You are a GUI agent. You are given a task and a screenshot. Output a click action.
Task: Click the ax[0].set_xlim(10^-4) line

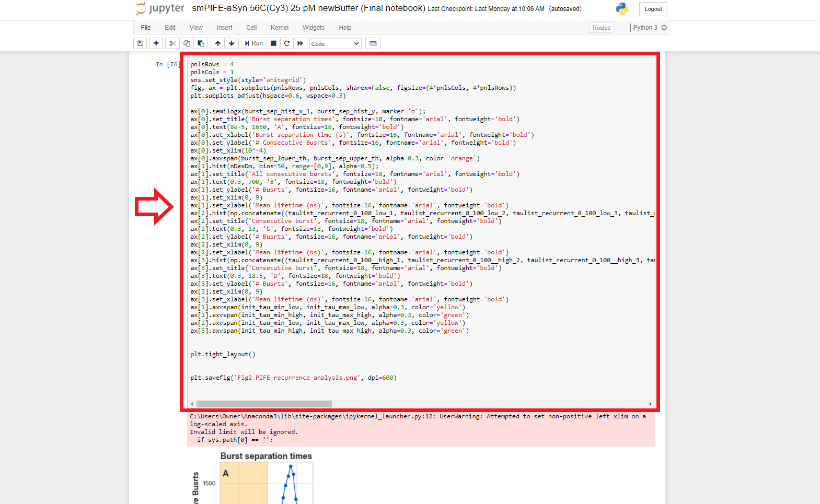[228, 150]
